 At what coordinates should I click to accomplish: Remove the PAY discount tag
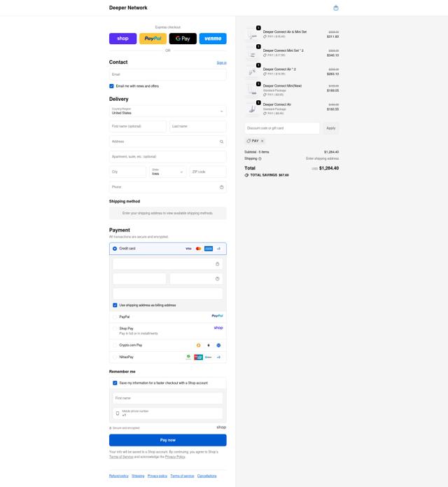[262, 141]
